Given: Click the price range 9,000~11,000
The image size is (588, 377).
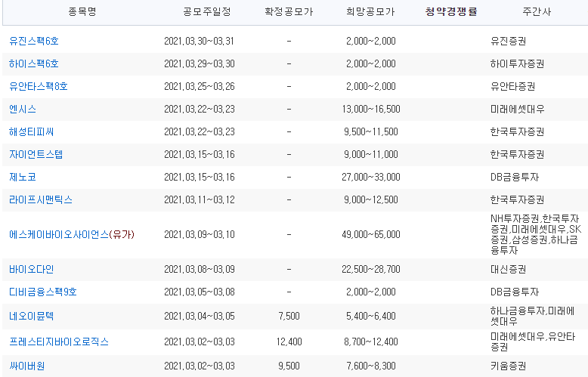Looking at the screenshot, I should click(x=371, y=154).
